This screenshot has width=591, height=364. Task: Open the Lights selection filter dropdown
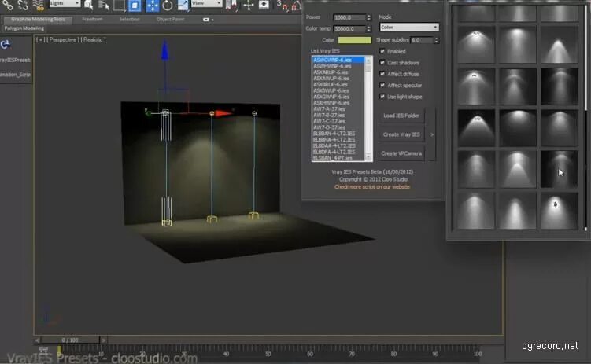(x=65, y=3)
